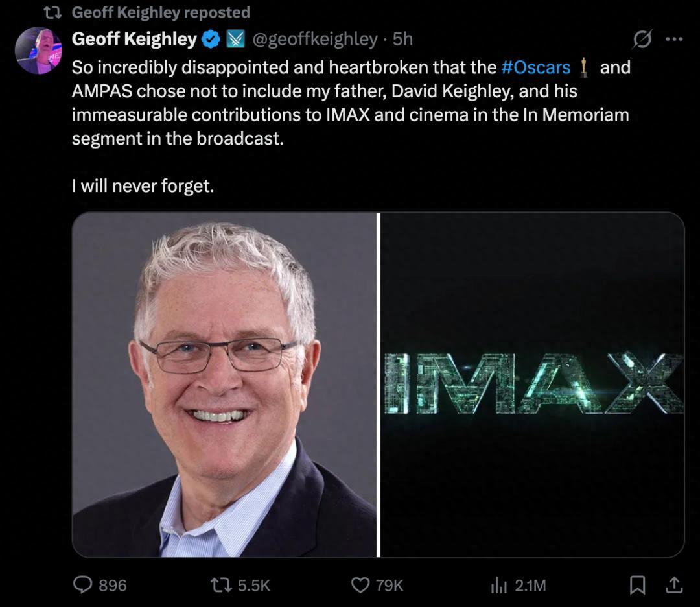
Task: Click the @geoffkeighley handle
Action: click(314, 40)
